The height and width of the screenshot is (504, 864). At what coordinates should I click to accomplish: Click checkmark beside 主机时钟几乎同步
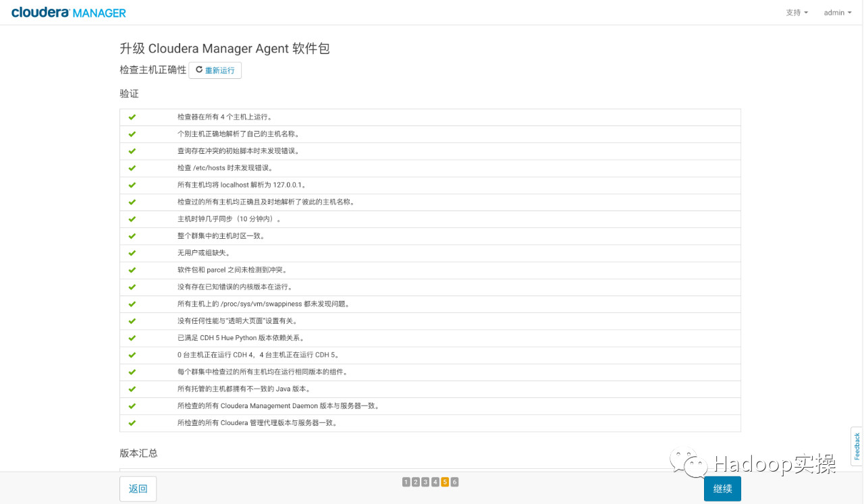coord(132,219)
